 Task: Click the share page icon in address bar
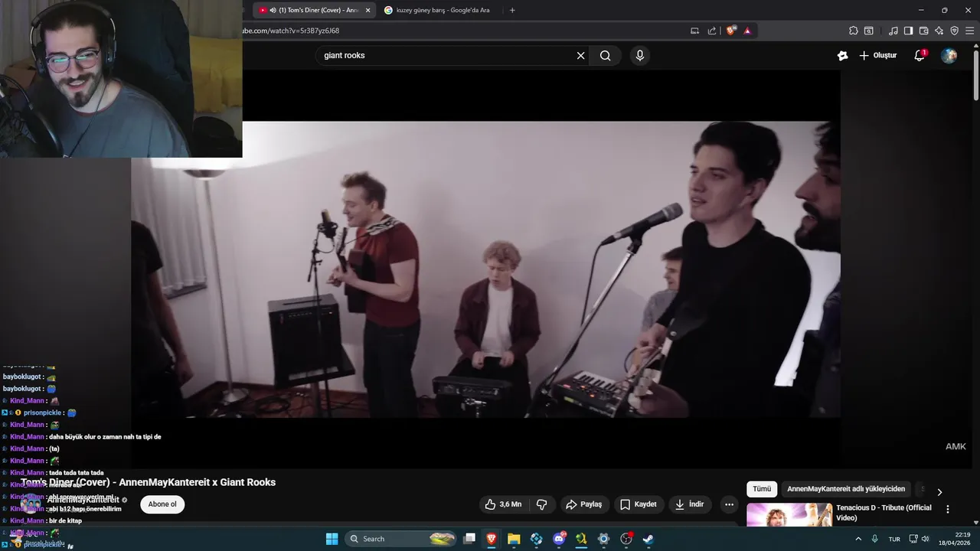[712, 31]
